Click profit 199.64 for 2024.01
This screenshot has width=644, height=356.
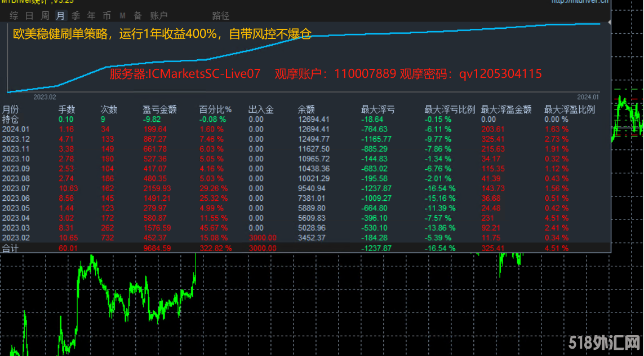[154, 129]
